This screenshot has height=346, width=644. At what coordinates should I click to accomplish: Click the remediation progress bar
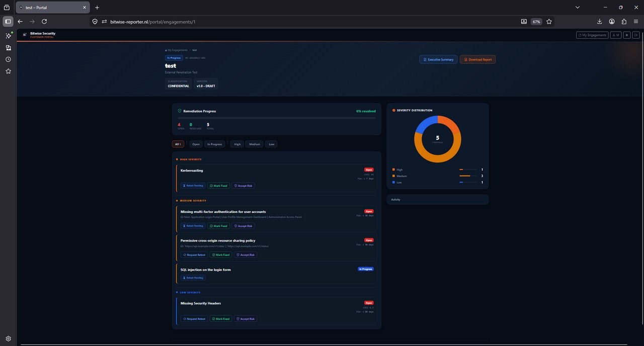pos(277,118)
